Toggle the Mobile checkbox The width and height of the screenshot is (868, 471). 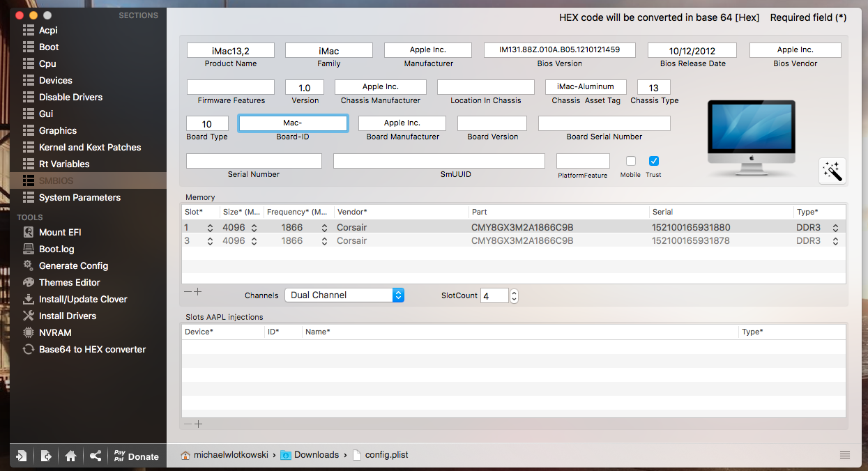pos(631,161)
